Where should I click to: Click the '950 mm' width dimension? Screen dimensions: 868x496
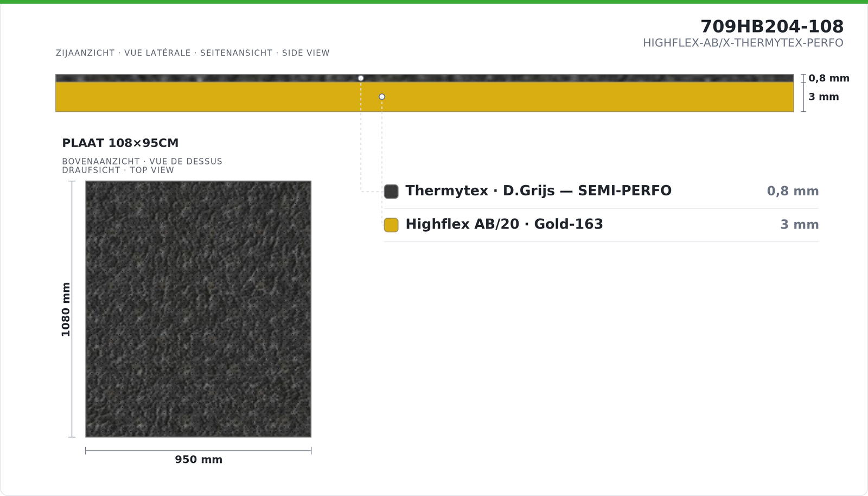tap(199, 460)
